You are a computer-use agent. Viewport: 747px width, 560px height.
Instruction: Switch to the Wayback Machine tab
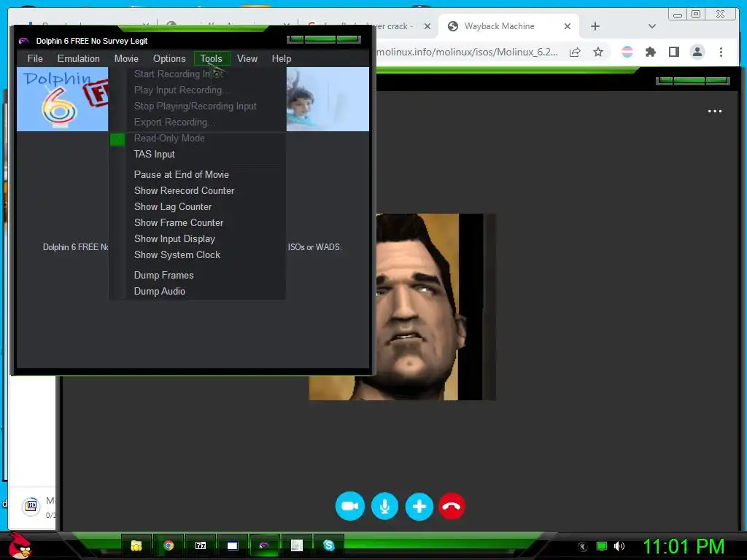tap(499, 26)
